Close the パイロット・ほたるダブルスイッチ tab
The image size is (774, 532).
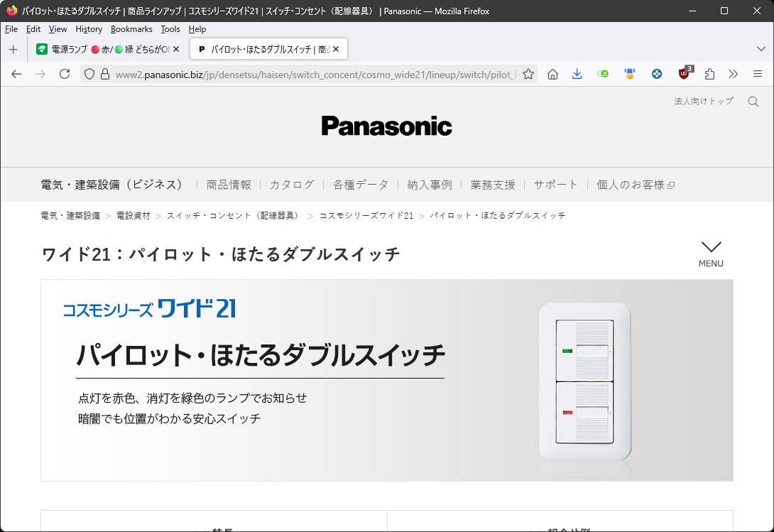(x=336, y=49)
